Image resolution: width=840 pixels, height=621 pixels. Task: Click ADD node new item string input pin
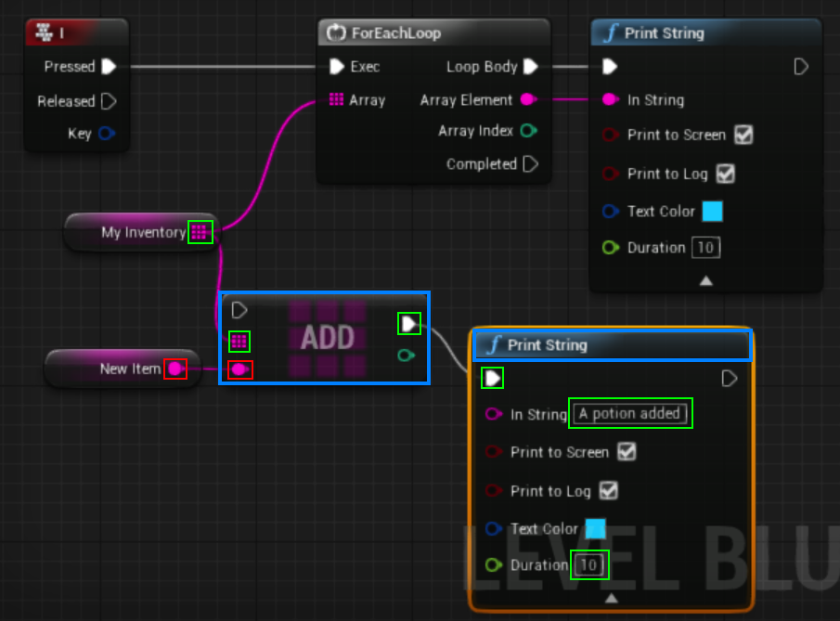click(x=239, y=369)
